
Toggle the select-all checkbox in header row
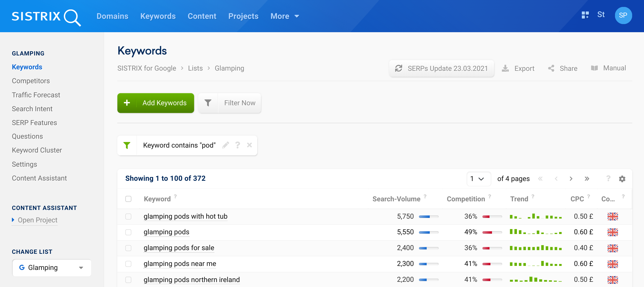129,199
